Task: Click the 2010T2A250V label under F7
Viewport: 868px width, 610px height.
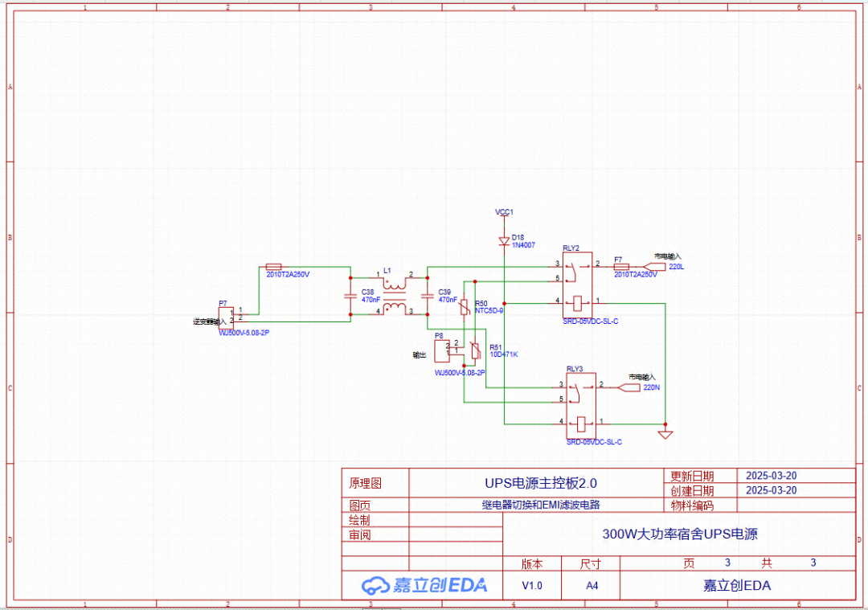Action: tap(636, 275)
